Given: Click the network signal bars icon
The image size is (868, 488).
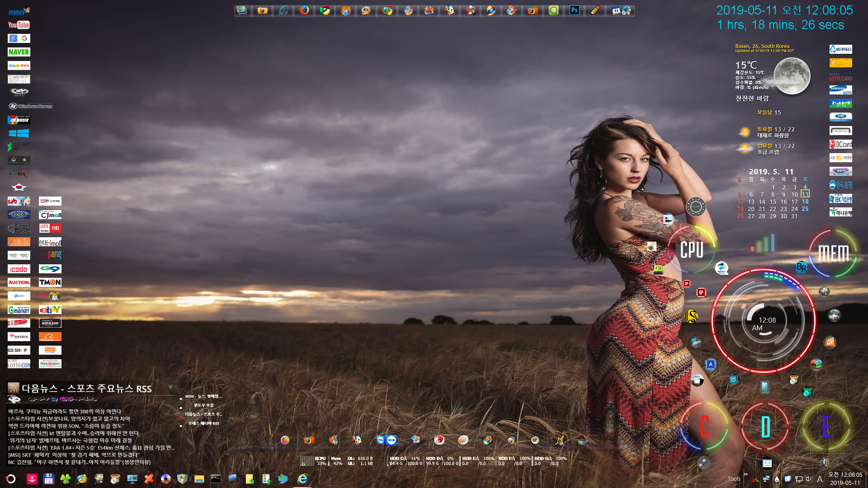Looking at the screenshot, I should 763,243.
